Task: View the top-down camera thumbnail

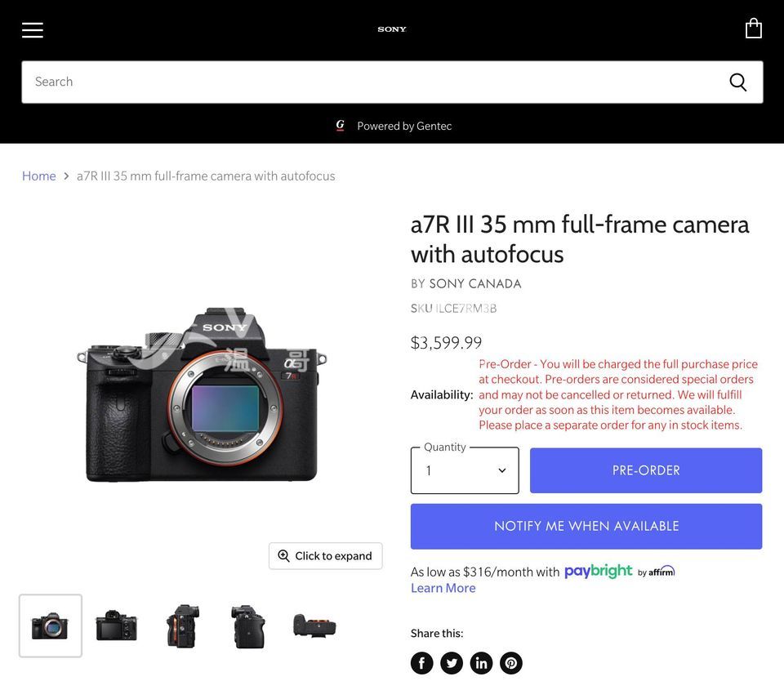Action: tap(314, 626)
